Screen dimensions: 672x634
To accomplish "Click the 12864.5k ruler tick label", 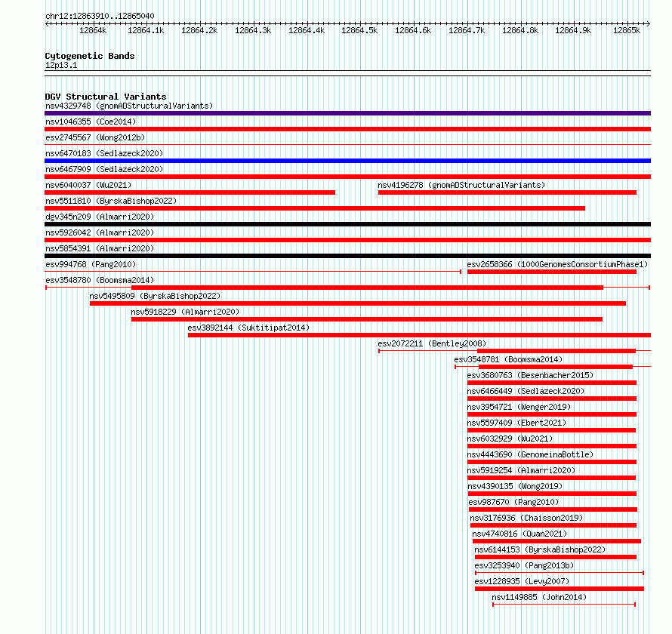I will coord(359,30).
